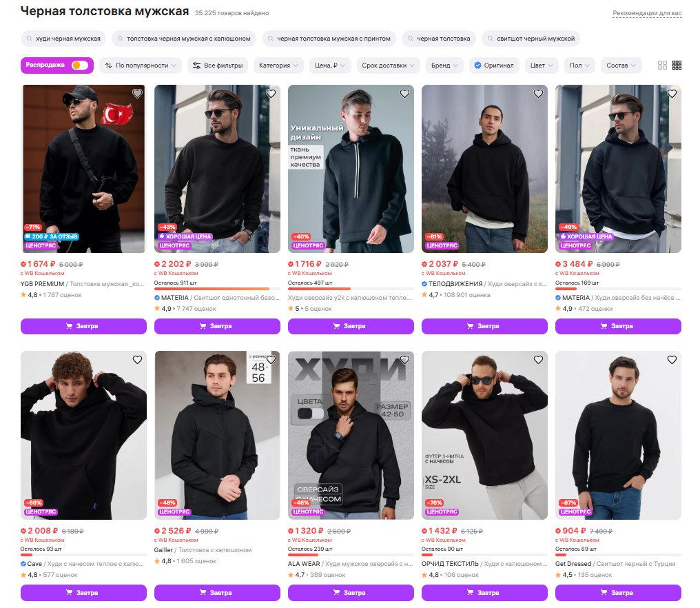This screenshot has width=700, height=608.
Task: Uncheck the Оригинал filter checkbox
Action: (477, 65)
